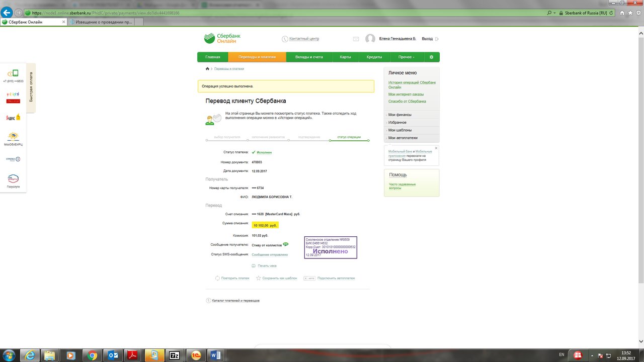Click the catalog up-arrow icon

[x=208, y=300]
